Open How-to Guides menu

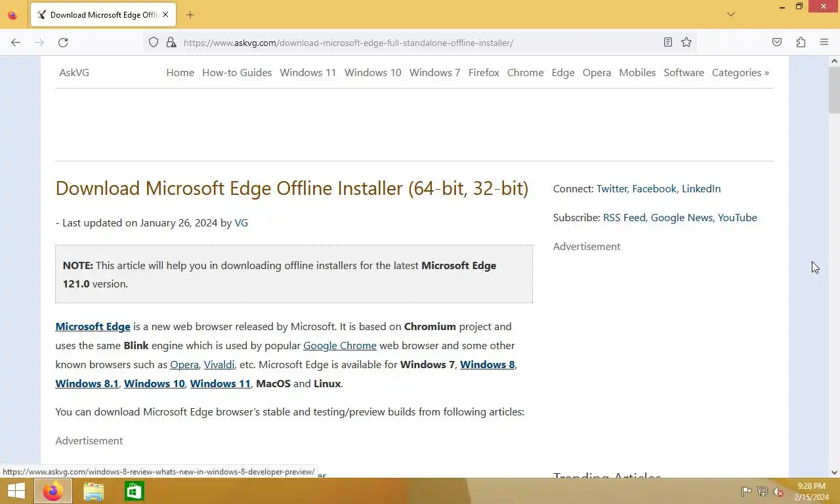237,73
